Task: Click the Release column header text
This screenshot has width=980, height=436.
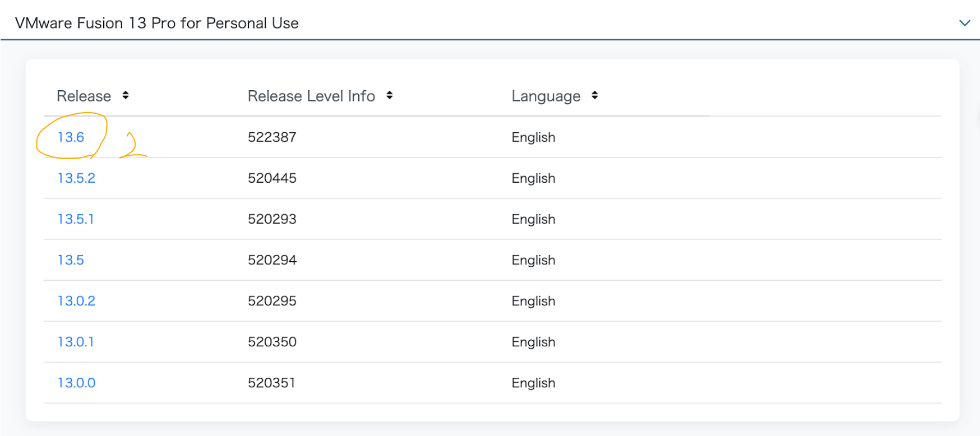Action: pos(84,96)
